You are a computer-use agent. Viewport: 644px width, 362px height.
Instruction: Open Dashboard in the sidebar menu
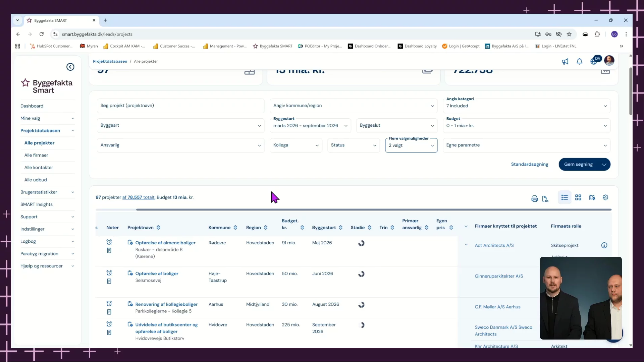(x=32, y=106)
